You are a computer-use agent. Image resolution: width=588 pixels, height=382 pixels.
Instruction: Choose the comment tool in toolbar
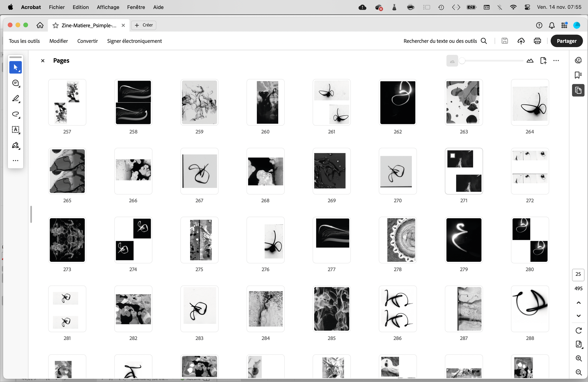[16, 83]
